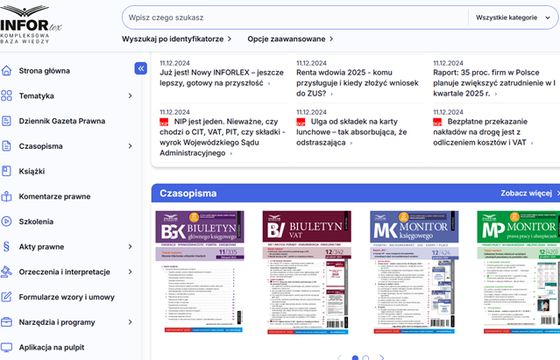Open Szkolenia menu item
This screenshot has height=360, width=560.
[x=36, y=221]
